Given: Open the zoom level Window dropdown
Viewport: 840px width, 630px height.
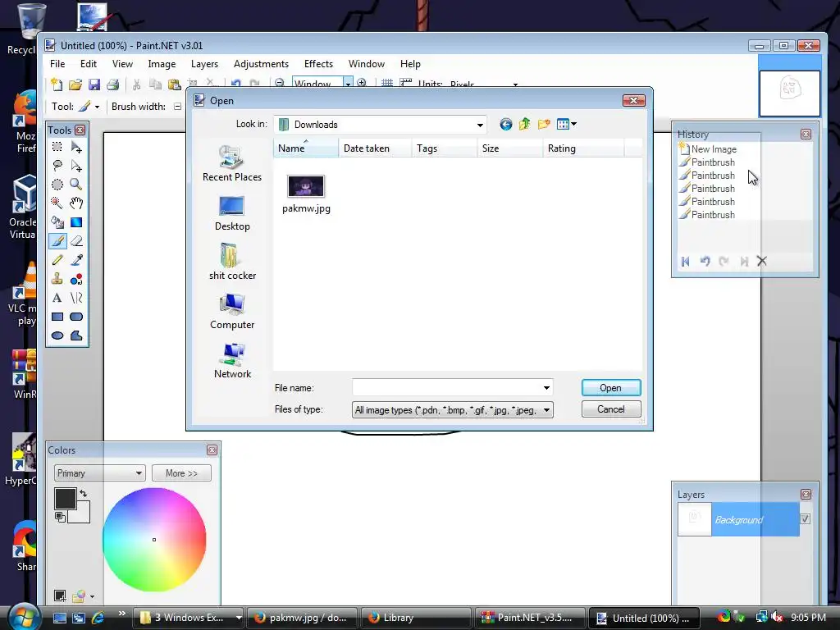Looking at the screenshot, I should pos(348,84).
